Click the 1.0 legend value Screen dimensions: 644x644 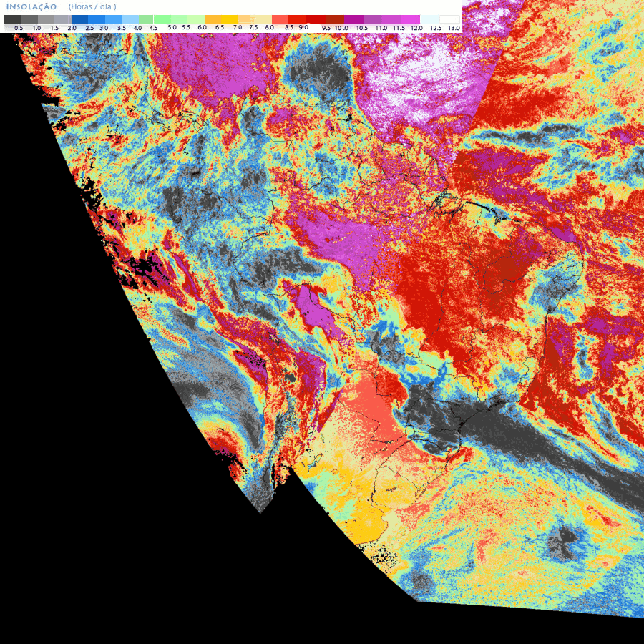click(x=36, y=29)
